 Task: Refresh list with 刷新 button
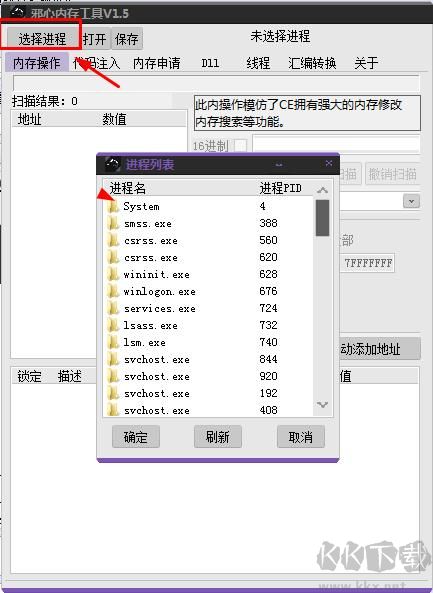point(218,437)
